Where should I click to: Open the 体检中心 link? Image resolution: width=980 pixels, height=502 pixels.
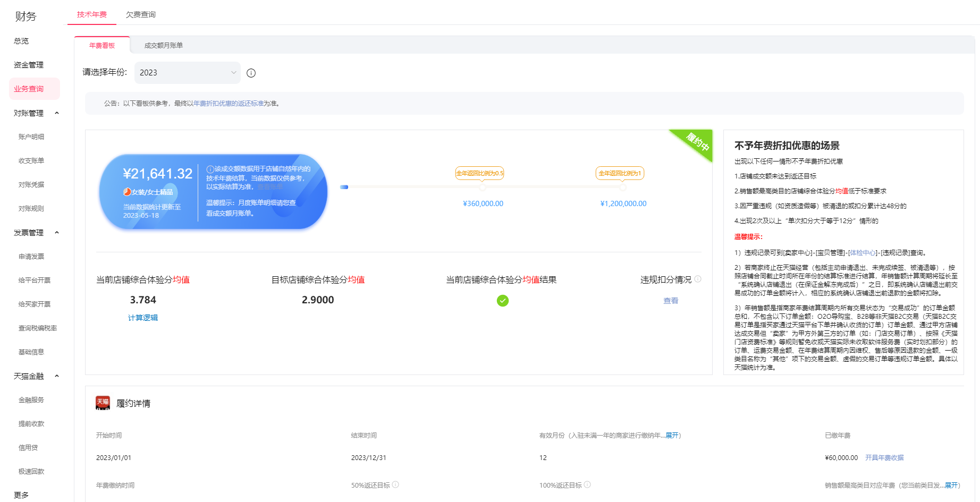click(x=863, y=252)
